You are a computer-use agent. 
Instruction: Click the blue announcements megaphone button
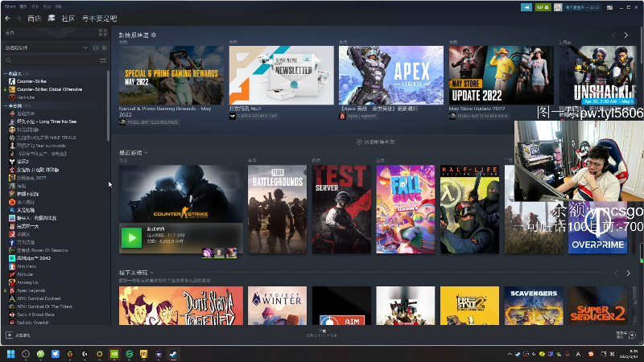click(x=526, y=7)
